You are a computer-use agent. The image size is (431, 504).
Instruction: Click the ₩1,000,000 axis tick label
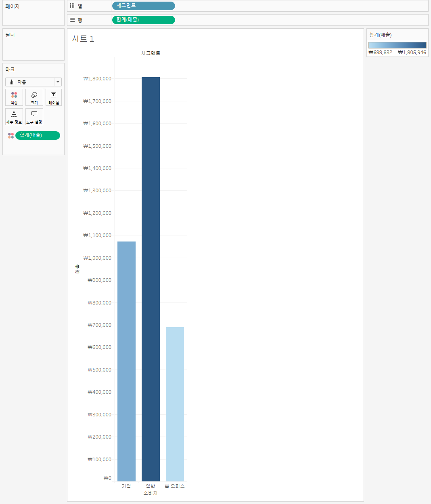pos(97,258)
